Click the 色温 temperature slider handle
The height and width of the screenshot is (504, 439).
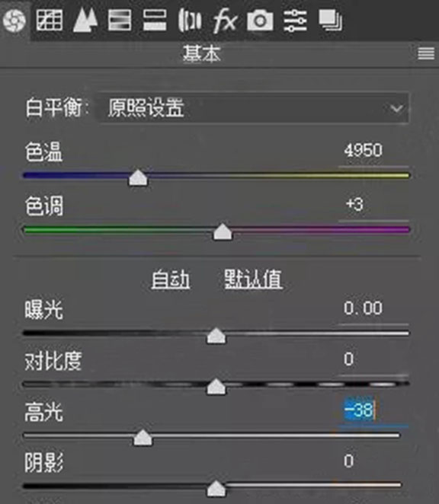[x=138, y=177]
